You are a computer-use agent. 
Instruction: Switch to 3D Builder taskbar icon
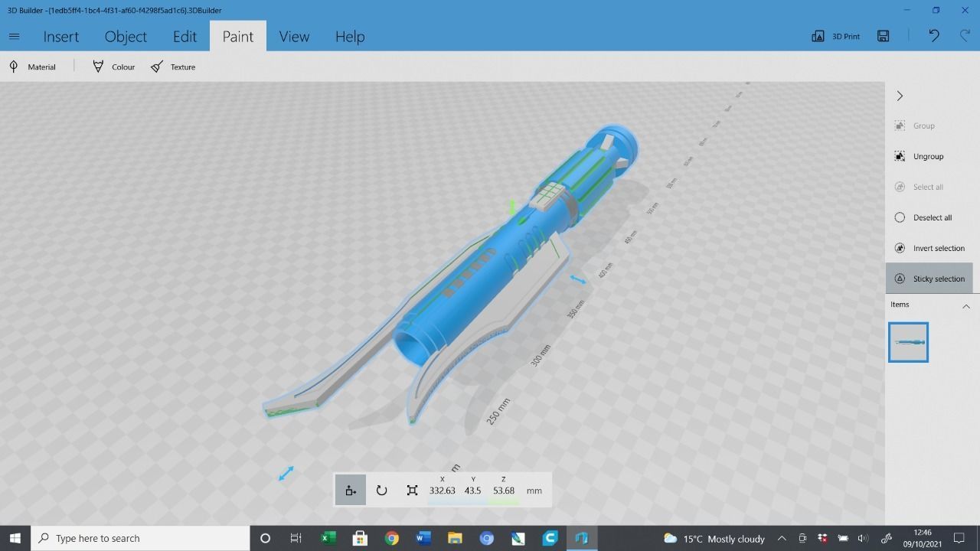point(581,538)
